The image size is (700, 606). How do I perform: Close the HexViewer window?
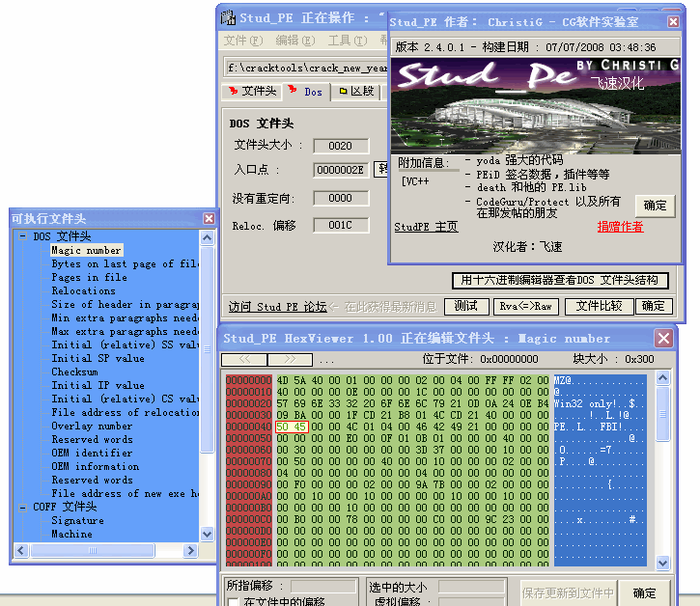coord(663,339)
